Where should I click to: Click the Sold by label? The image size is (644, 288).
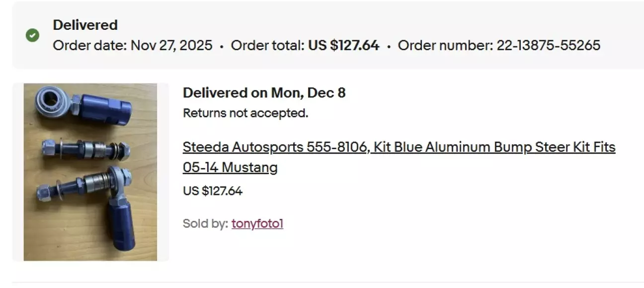coord(205,224)
